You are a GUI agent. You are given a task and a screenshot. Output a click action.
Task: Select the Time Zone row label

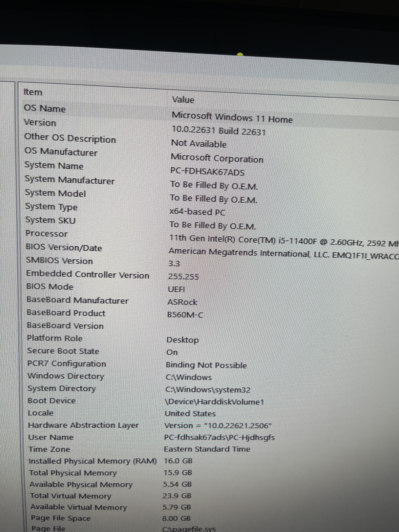pyautogui.click(x=49, y=449)
